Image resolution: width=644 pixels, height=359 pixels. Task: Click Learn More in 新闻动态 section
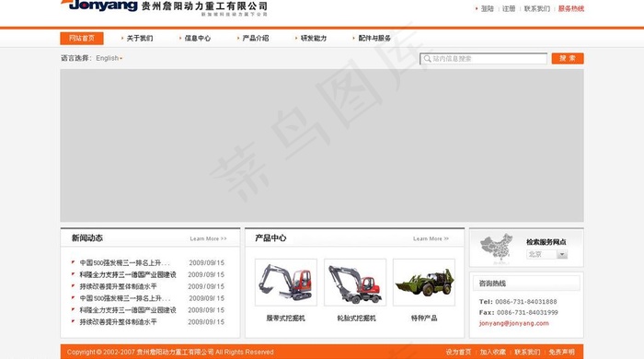[x=208, y=238]
